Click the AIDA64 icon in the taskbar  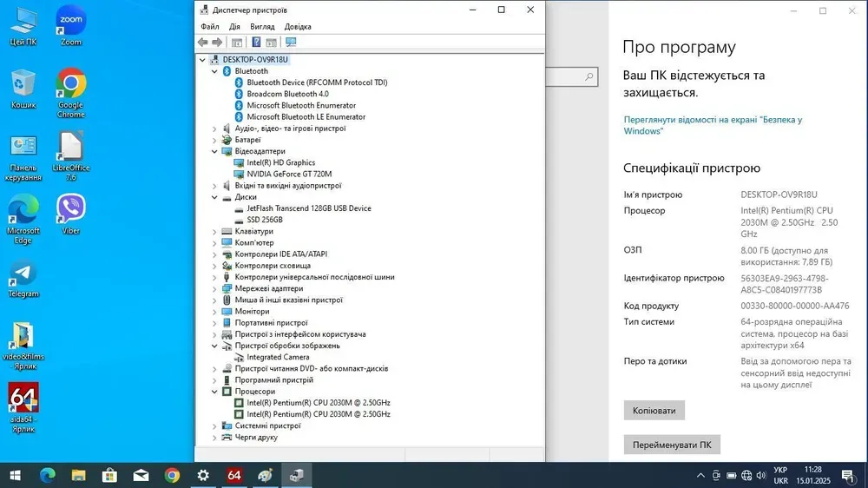point(234,475)
